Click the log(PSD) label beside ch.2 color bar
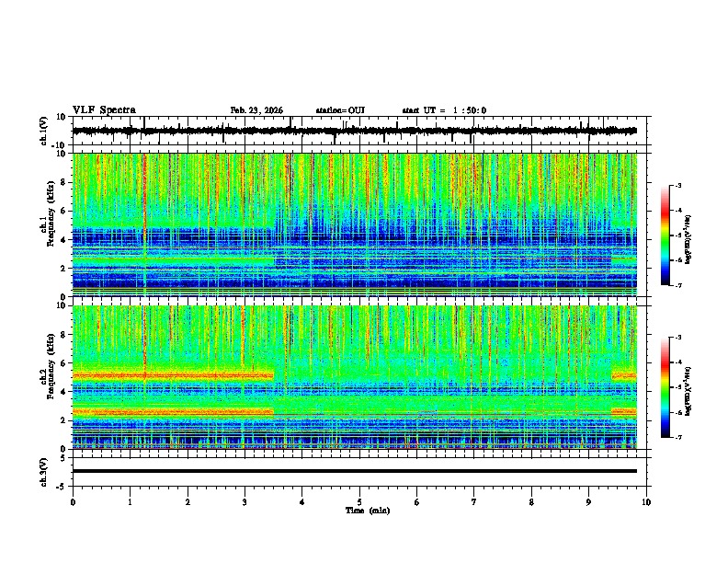This screenshot has height=563, width=728. (x=688, y=391)
